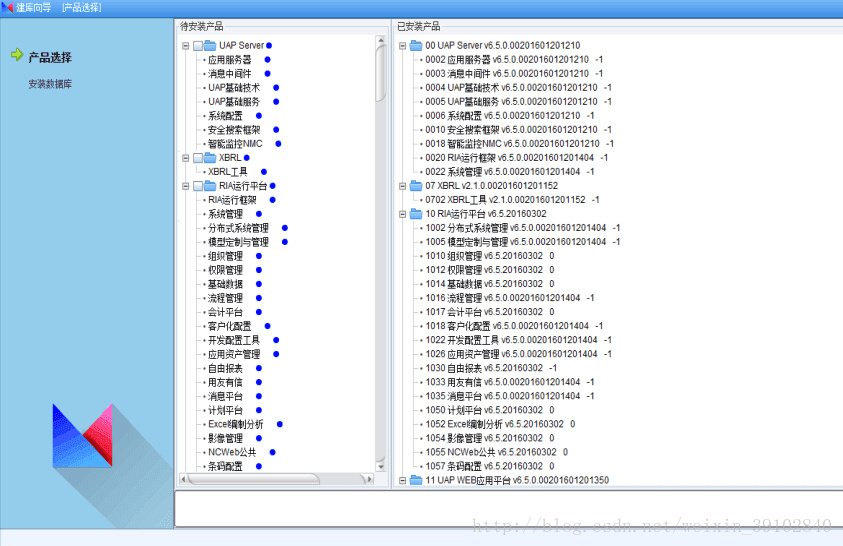Click the blue dot next to 应用服务器
The height and width of the screenshot is (546, 843).
click(x=267, y=60)
